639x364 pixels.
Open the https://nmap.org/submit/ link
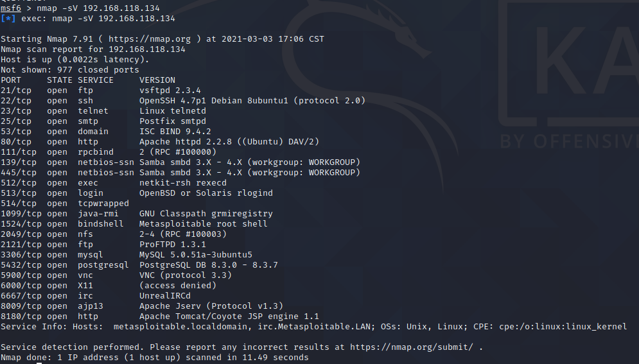coord(412,347)
